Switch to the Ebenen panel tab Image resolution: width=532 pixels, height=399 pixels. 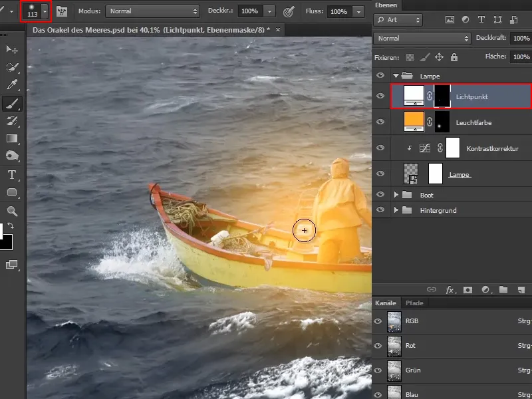click(386, 5)
